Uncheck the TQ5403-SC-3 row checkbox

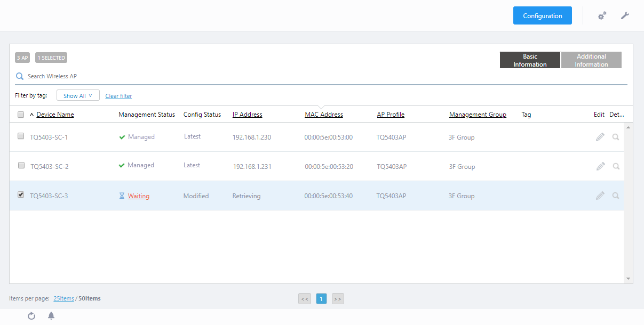(x=21, y=195)
